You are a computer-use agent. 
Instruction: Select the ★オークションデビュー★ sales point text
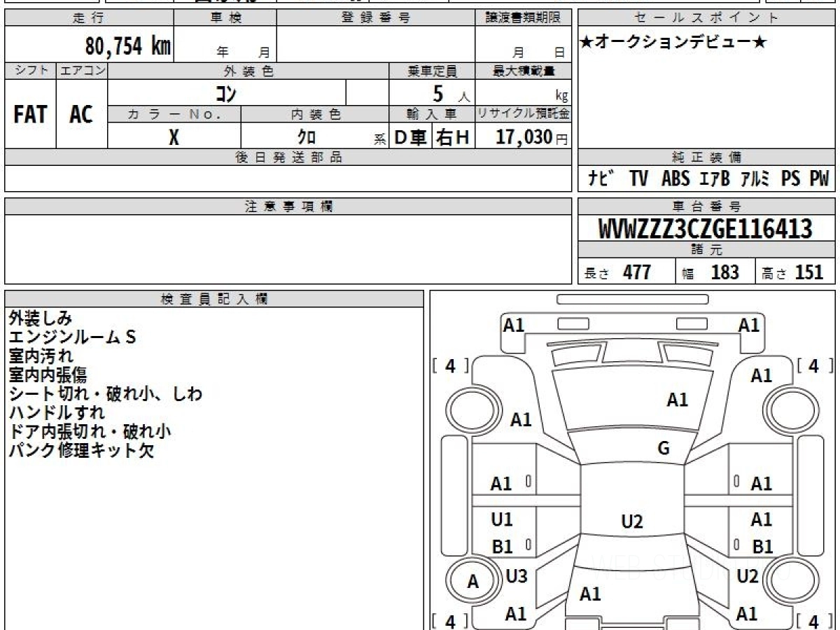coord(673,43)
